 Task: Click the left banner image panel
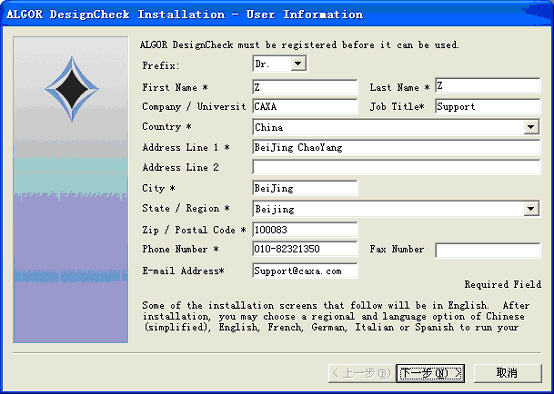click(x=71, y=189)
